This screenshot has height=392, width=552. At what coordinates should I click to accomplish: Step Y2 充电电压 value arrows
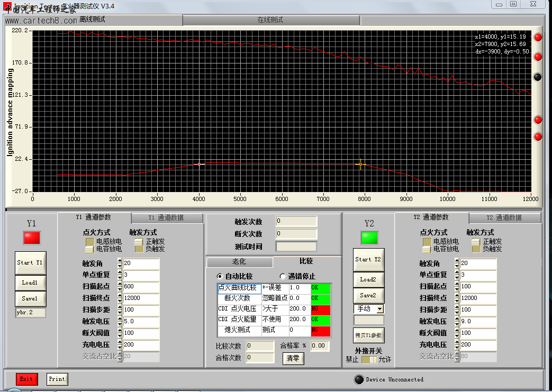tap(457, 344)
